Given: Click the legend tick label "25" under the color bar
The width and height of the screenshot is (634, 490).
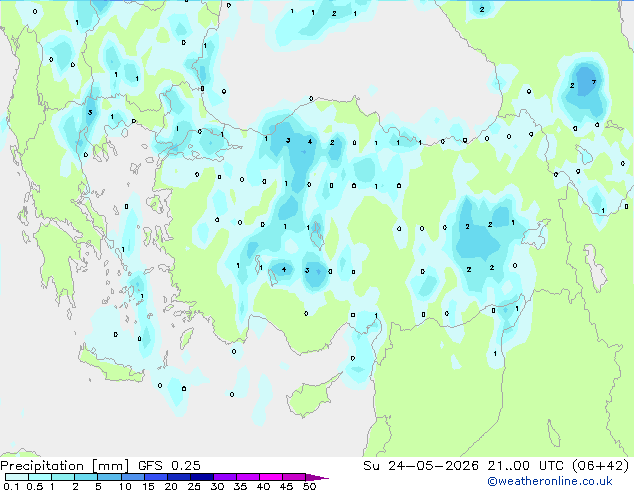Looking at the screenshot, I should tap(194, 486).
